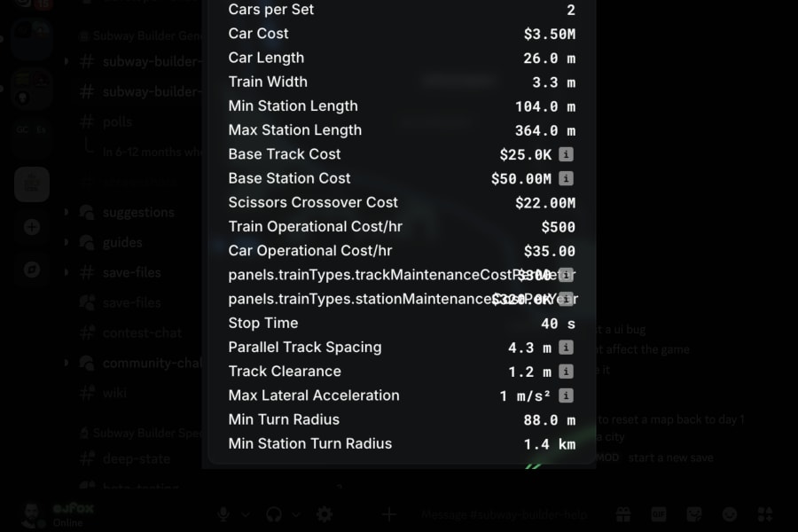Open Discover servers compass icon
798x532 pixels.
coord(32,270)
